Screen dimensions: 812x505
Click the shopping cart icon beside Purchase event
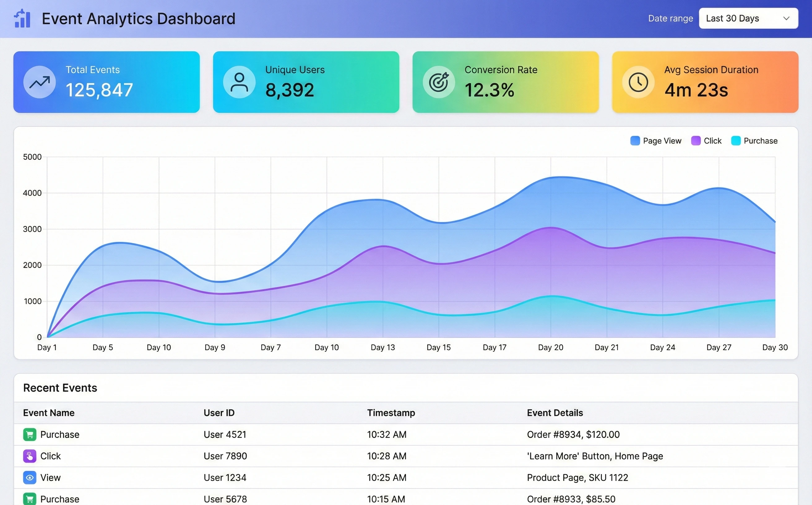29,434
